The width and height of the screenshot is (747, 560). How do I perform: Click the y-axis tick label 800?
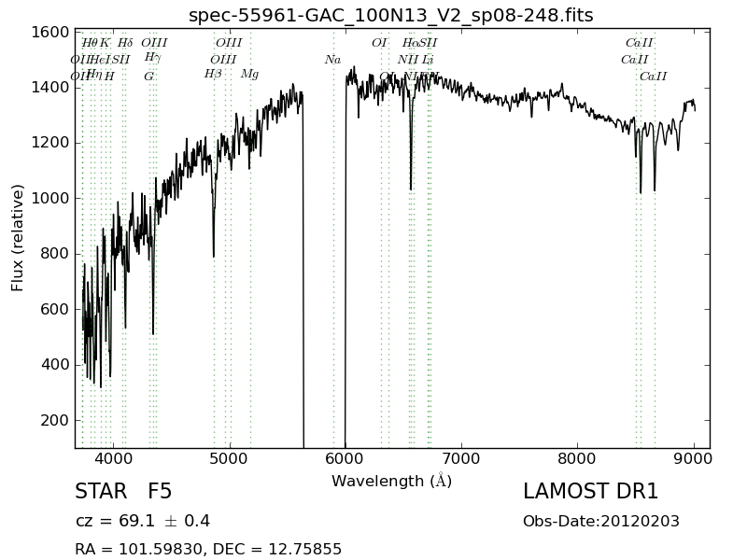(x=55, y=254)
